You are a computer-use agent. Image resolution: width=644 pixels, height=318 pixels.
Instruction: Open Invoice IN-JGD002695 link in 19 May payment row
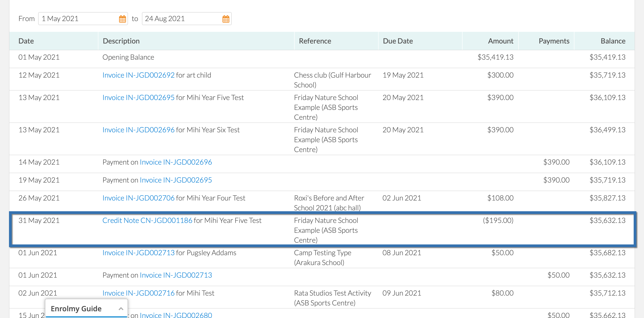pyautogui.click(x=176, y=180)
